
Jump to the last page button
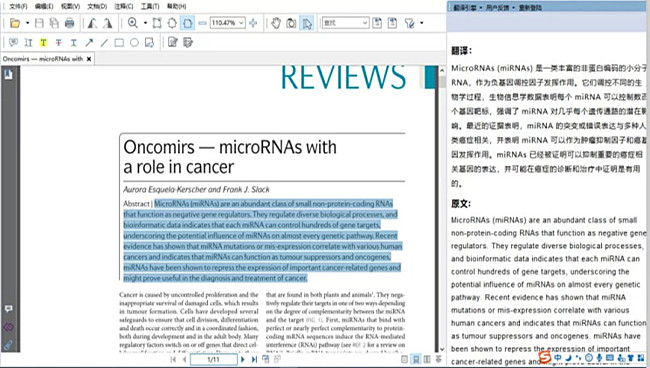click(x=254, y=359)
